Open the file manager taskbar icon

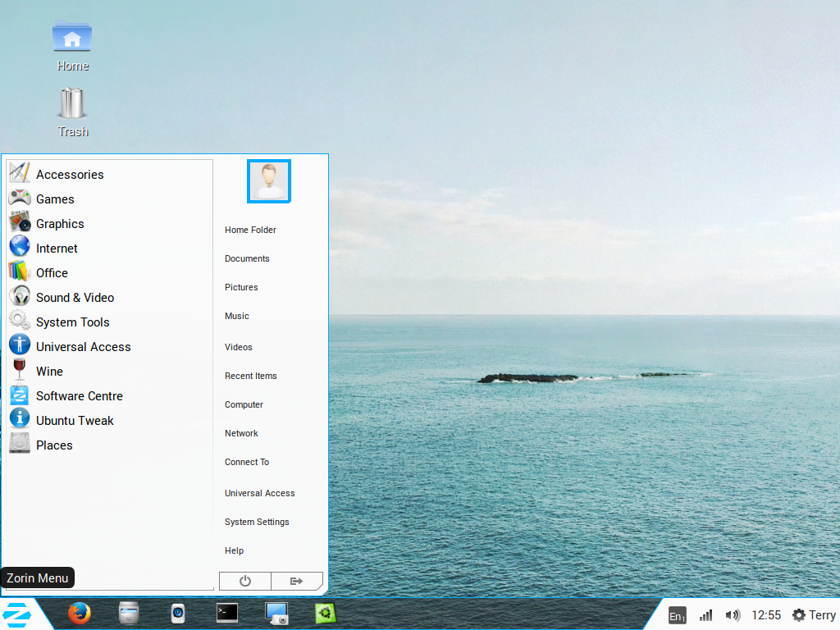tap(129, 613)
